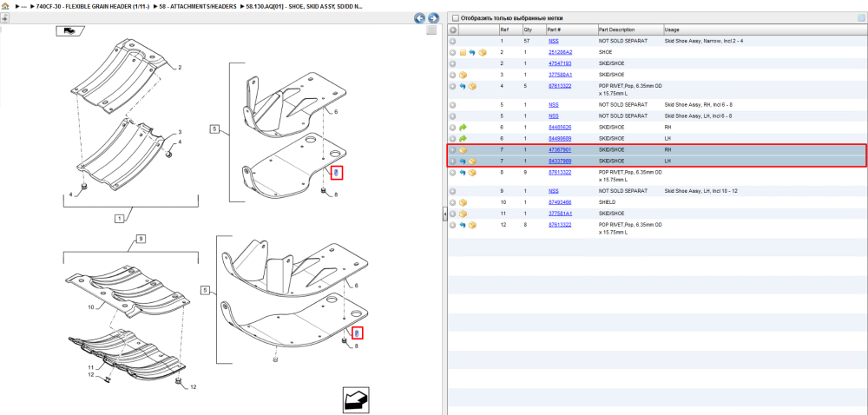868x415 pixels.
Task: Navigate to the next diagram with forward arrow
Action: coord(433,18)
